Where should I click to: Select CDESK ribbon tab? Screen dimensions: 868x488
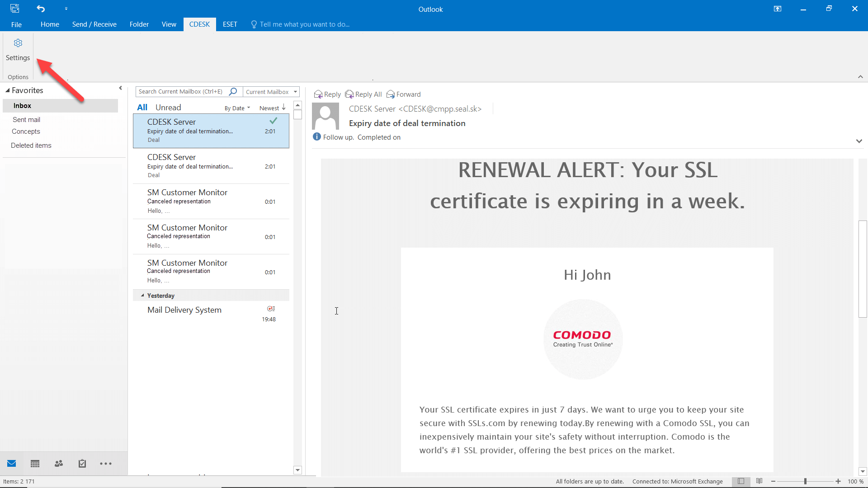(x=199, y=24)
